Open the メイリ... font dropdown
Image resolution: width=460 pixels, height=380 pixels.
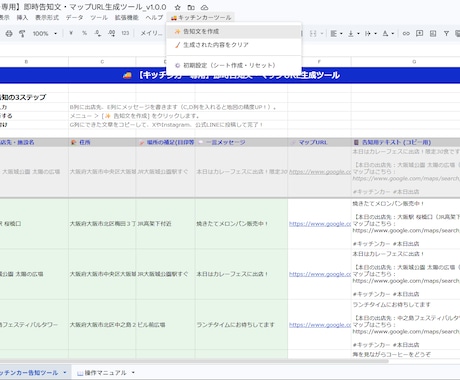pos(151,33)
